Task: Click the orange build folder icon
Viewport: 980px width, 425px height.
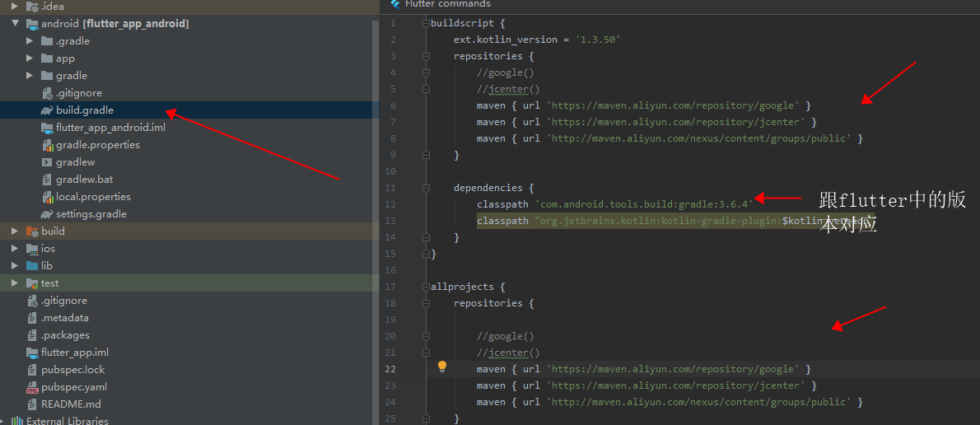Action: (32, 231)
